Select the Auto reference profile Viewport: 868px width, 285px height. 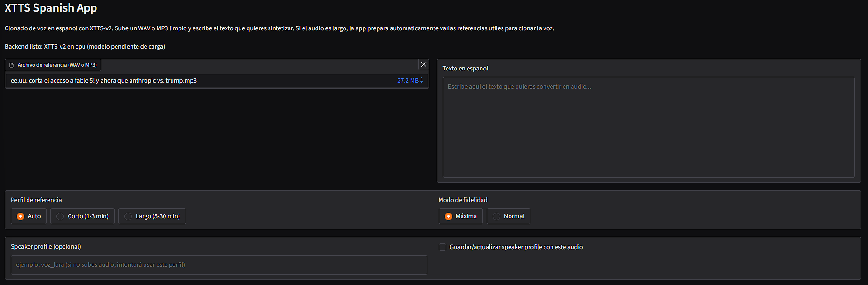click(x=28, y=216)
